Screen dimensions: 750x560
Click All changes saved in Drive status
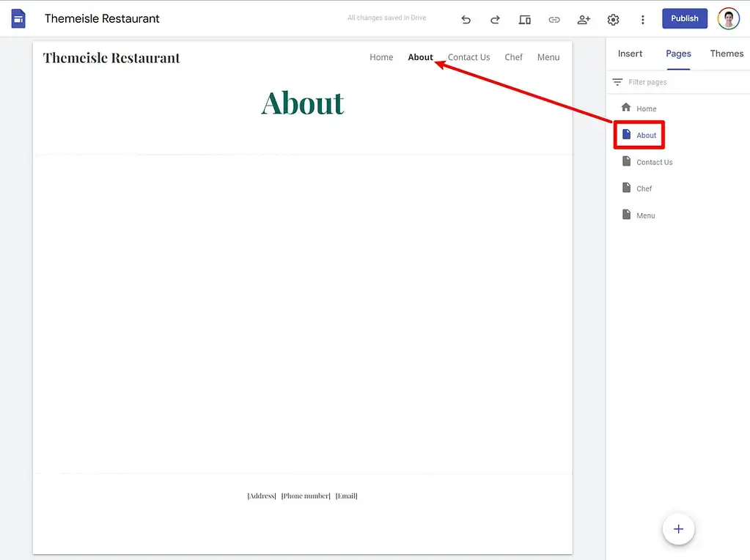pos(386,18)
